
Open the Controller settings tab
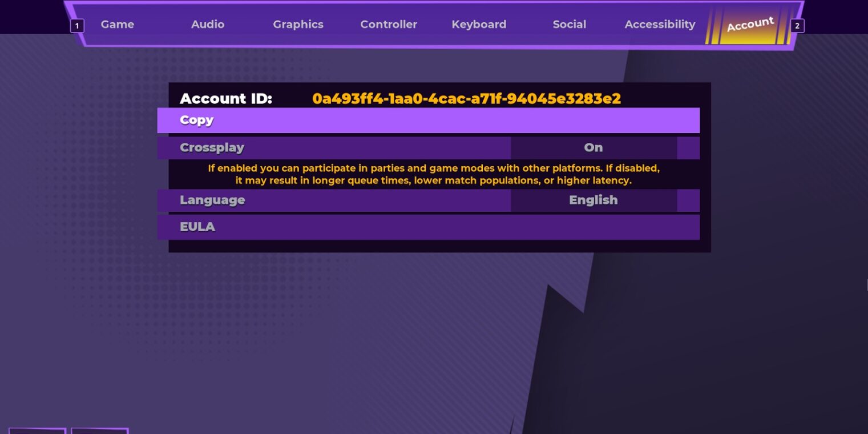(x=389, y=25)
